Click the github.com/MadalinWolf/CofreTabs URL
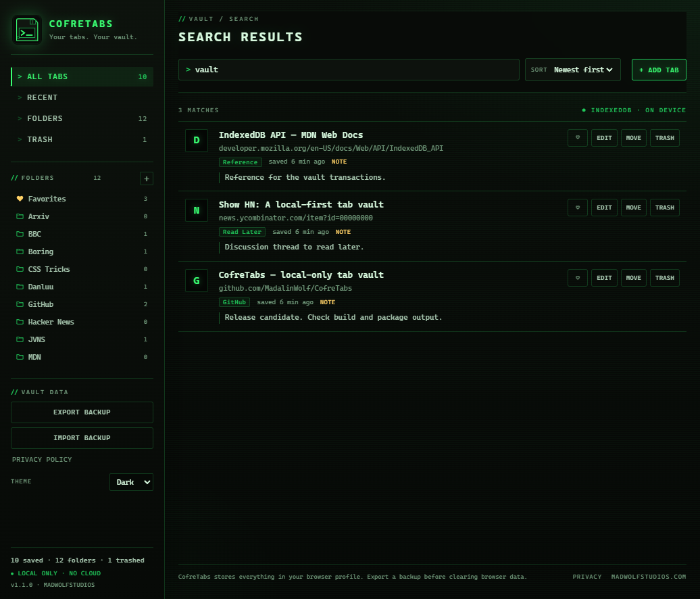This screenshot has height=599, width=700. (x=285, y=289)
